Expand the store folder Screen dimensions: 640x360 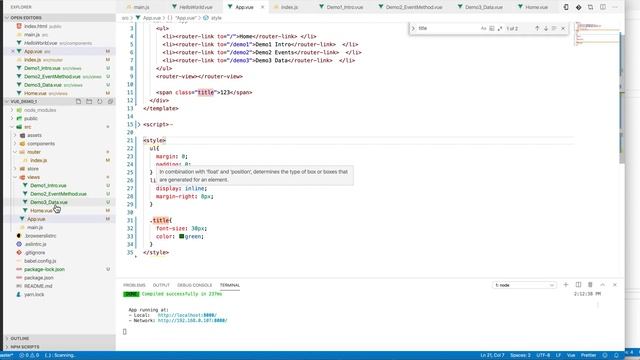16,169
